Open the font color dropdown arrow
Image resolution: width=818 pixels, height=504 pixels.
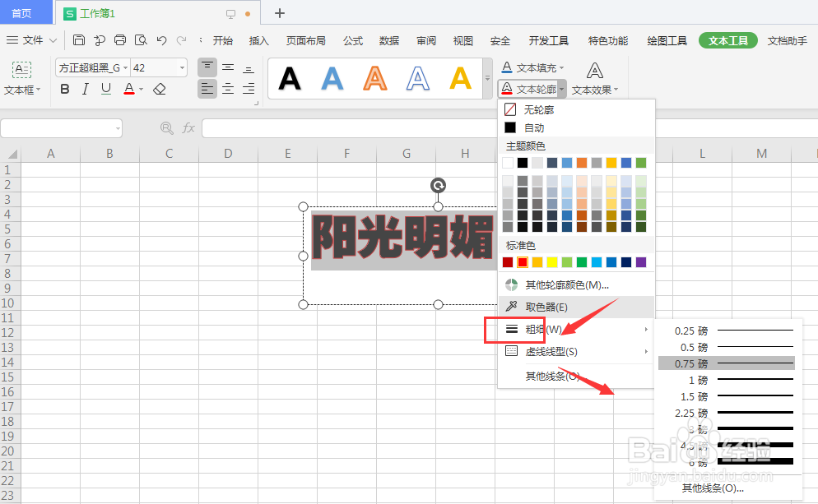[x=141, y=90]
